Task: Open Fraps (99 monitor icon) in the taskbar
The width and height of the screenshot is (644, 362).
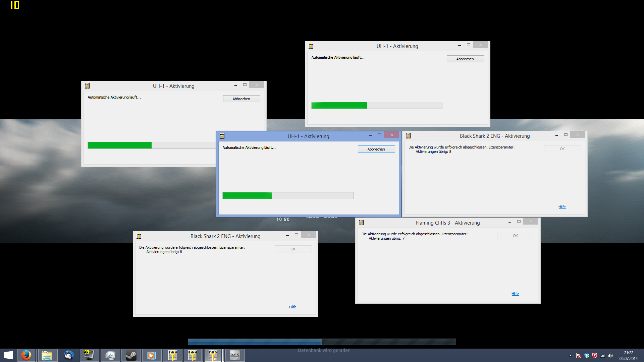Action: click(x=89, y=355)
